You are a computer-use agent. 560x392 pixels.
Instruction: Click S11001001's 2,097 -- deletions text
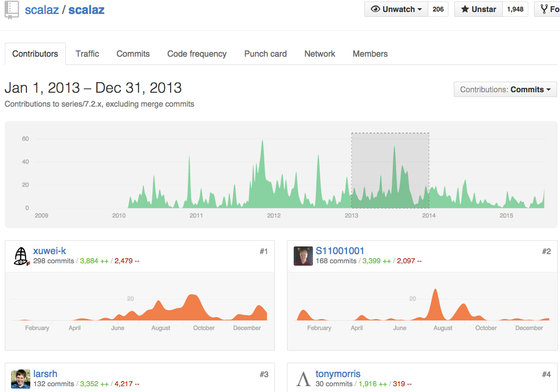409,261
